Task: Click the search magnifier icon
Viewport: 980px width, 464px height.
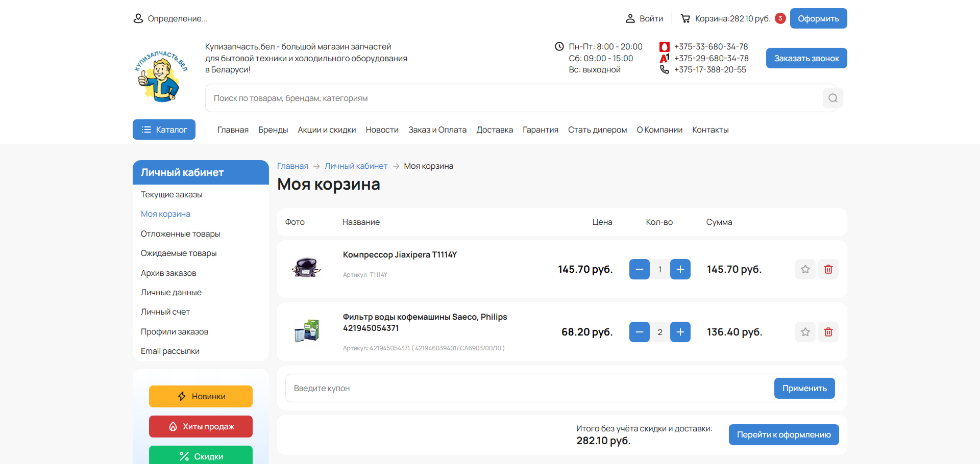Action: [832, 98]
